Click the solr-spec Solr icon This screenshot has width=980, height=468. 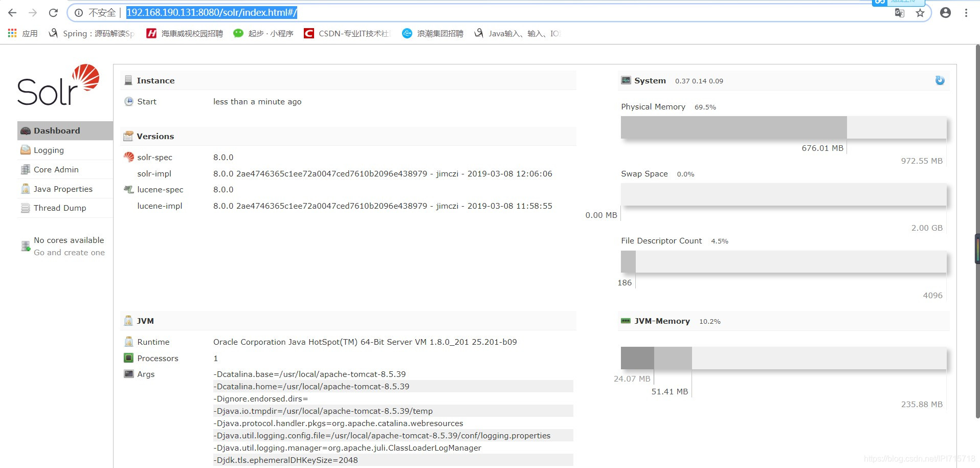point(129,157)
